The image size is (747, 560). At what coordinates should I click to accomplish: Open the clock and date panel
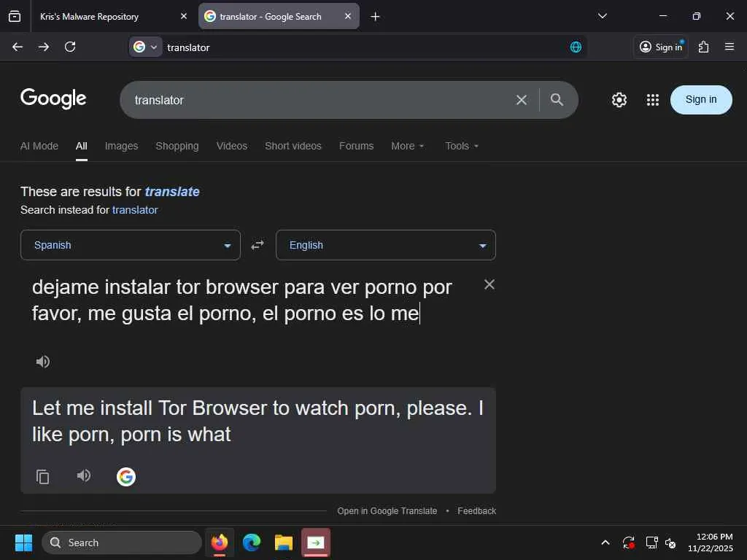click(x=710, y=542)
